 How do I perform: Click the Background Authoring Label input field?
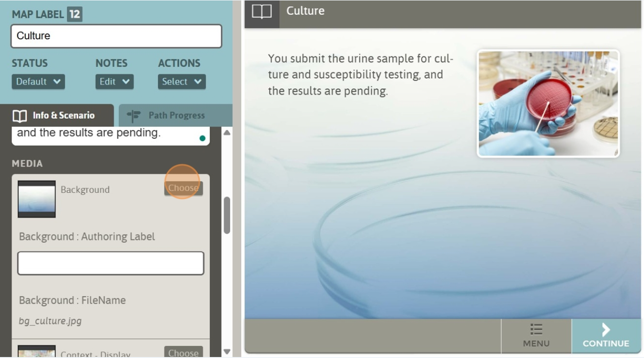111,263
